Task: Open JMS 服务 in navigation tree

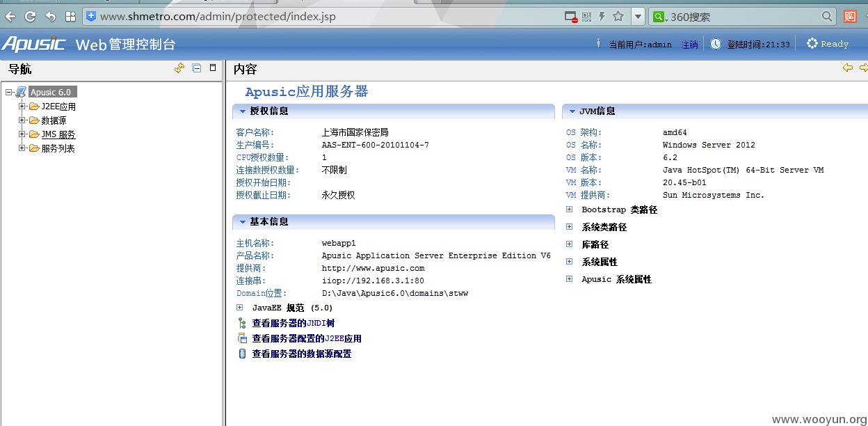Action: [58, 134]
